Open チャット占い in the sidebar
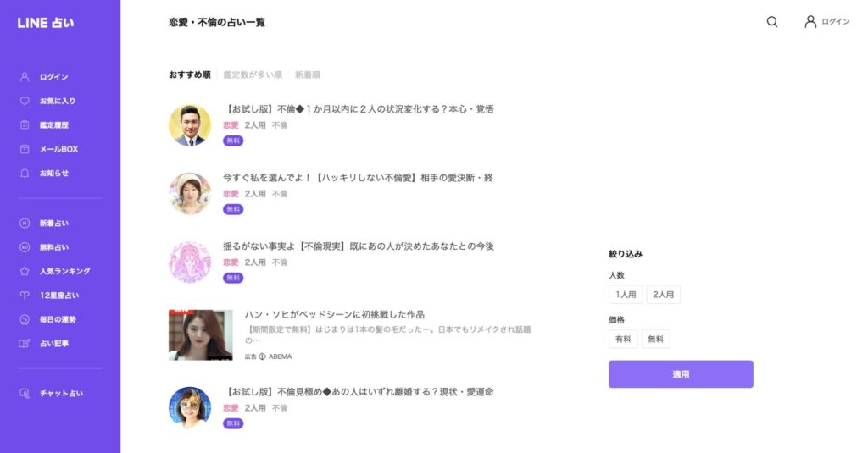868x453 pixels. (61, 393)
